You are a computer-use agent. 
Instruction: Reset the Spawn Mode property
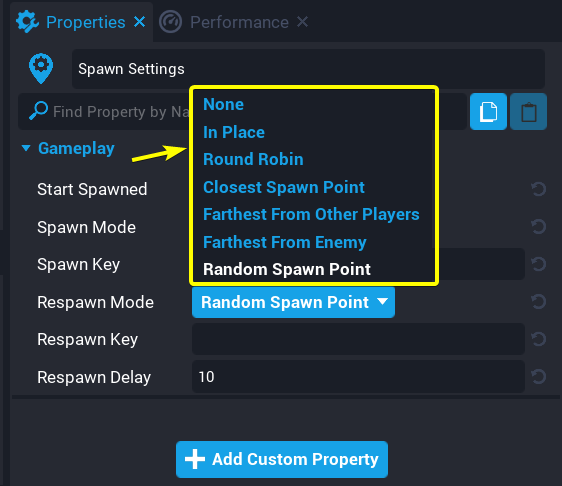(x=538, y=227)
